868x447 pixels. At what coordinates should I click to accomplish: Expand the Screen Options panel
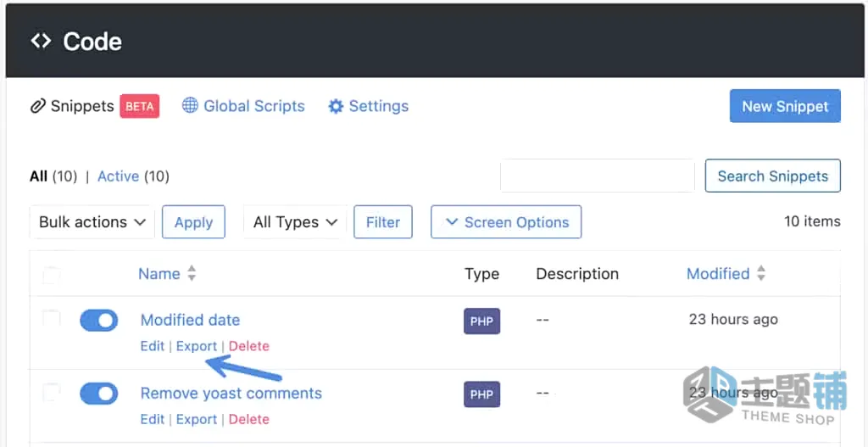(506, 222)
